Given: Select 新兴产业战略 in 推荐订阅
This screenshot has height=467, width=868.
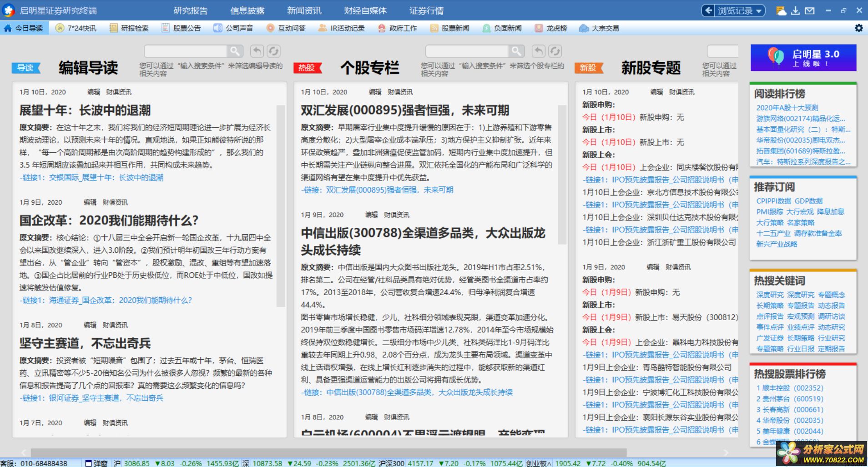Looking at the screenshot, I should [777, 244].
